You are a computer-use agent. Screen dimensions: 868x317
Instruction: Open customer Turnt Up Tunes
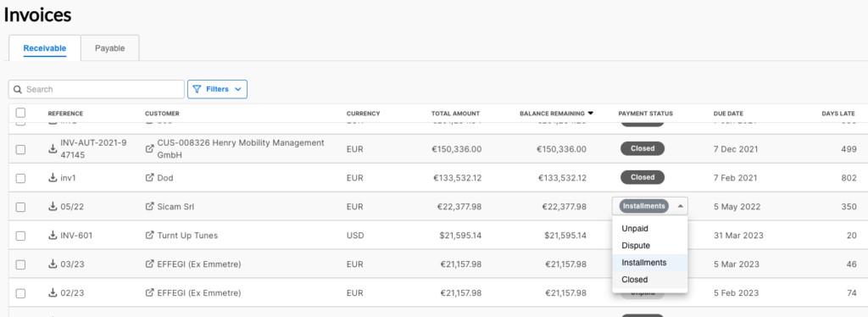click(x=187, y=235)
